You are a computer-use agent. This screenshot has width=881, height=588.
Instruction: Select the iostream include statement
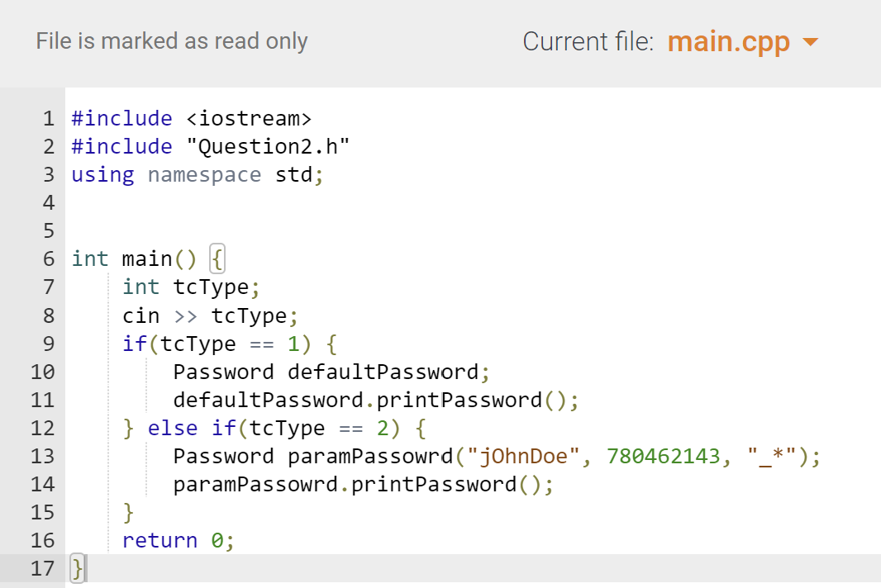(x=191, y=118)
